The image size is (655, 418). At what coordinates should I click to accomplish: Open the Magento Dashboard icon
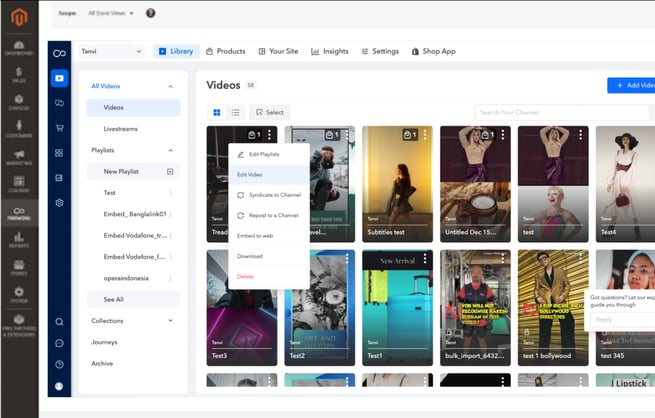[x=19, y=47]
